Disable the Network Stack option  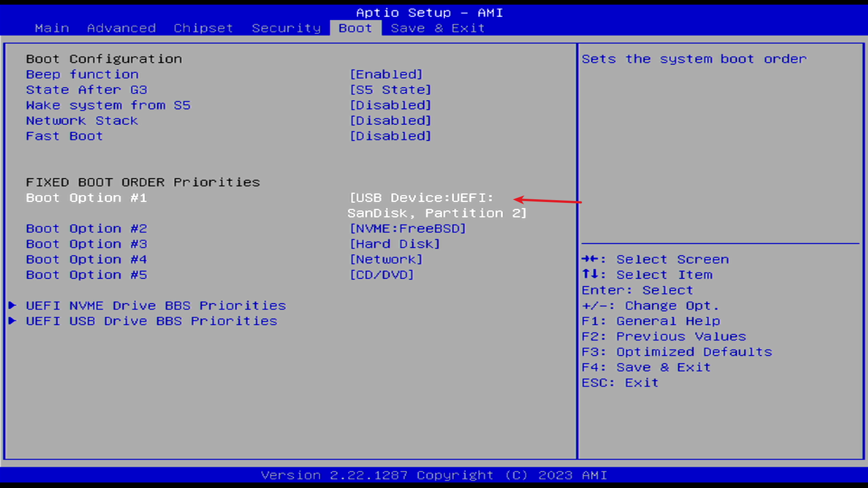pyautogui.click(x=391, y=120)
